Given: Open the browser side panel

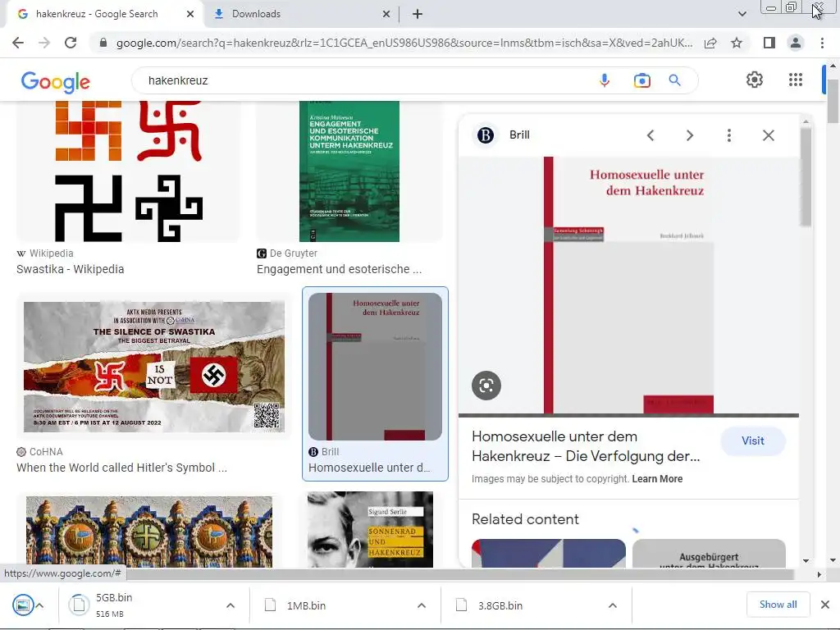Looking at the screenshot, I should tap(769, 43).
